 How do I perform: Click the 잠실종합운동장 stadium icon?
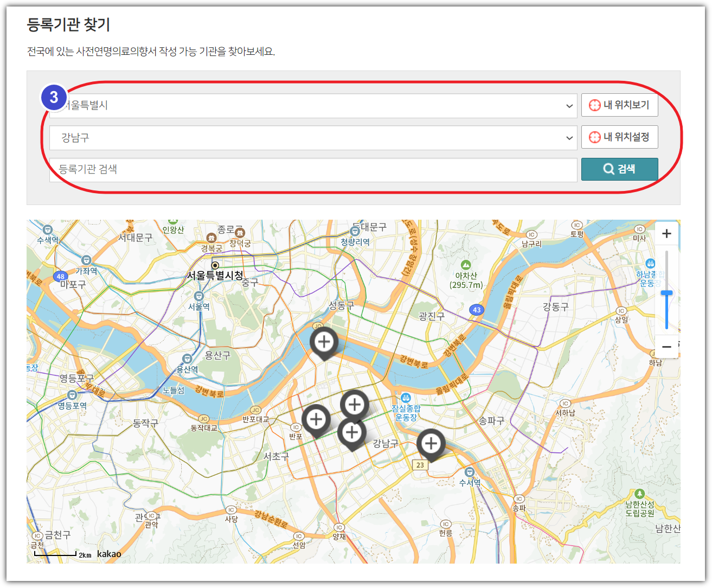[x=406, y=398]
